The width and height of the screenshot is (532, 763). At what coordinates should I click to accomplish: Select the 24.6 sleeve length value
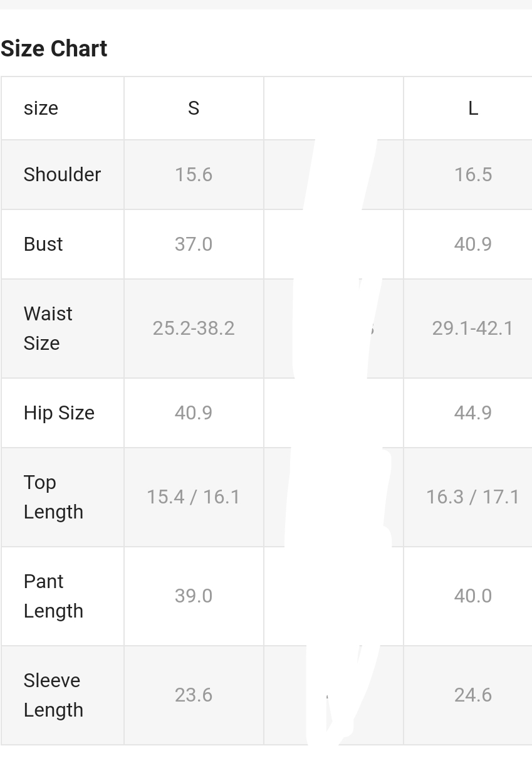pyautogui.click(x=472, y=695)
